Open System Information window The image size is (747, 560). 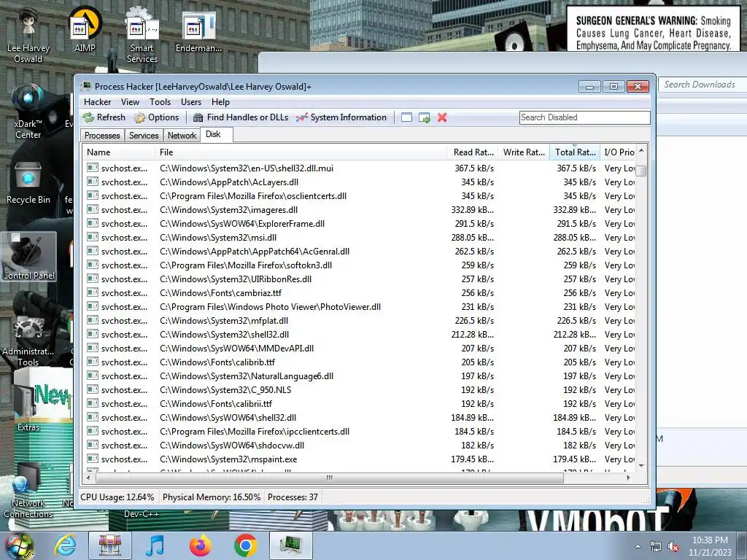[341, 117]
